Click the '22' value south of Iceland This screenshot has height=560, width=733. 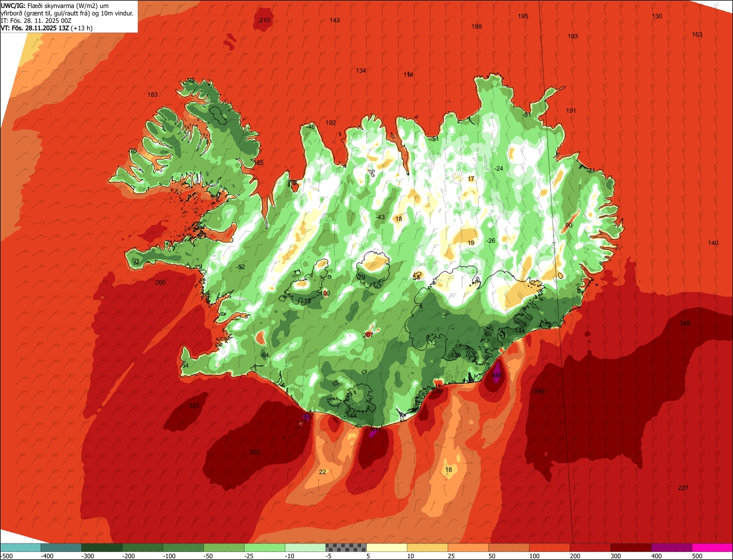coord(322,472)
